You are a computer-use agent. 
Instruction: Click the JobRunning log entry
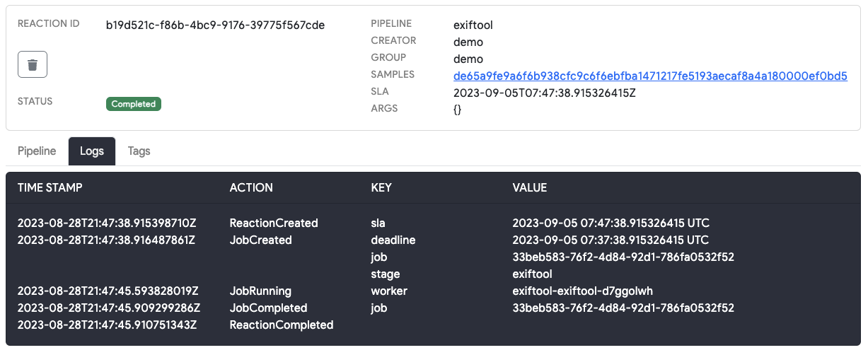coord(260,291)
